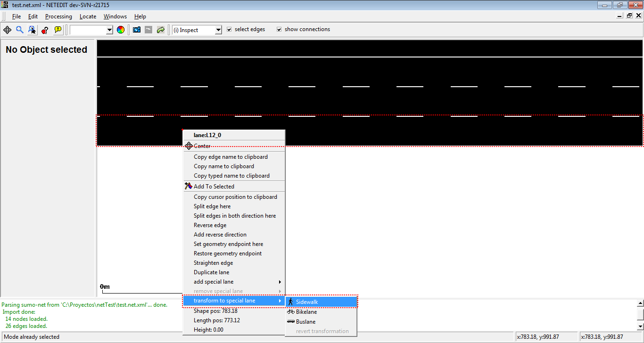Click the magnifier locate icon in toolbar
Screen dimensions: 644x343
[20, 30]
